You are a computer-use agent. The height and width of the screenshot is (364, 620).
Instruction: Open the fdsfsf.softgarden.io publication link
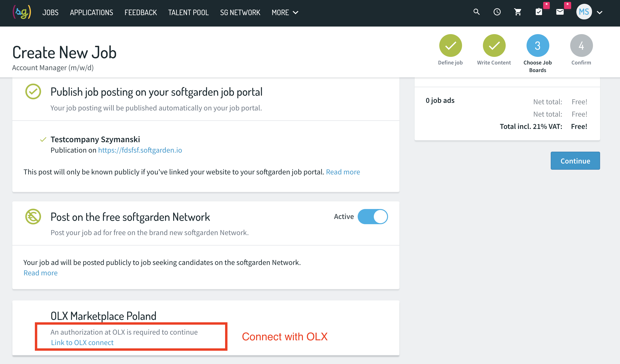click(x=140, y=150)
